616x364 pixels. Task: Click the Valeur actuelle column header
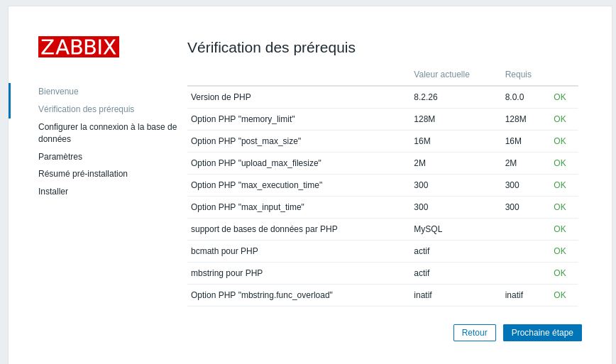[441, 75]
